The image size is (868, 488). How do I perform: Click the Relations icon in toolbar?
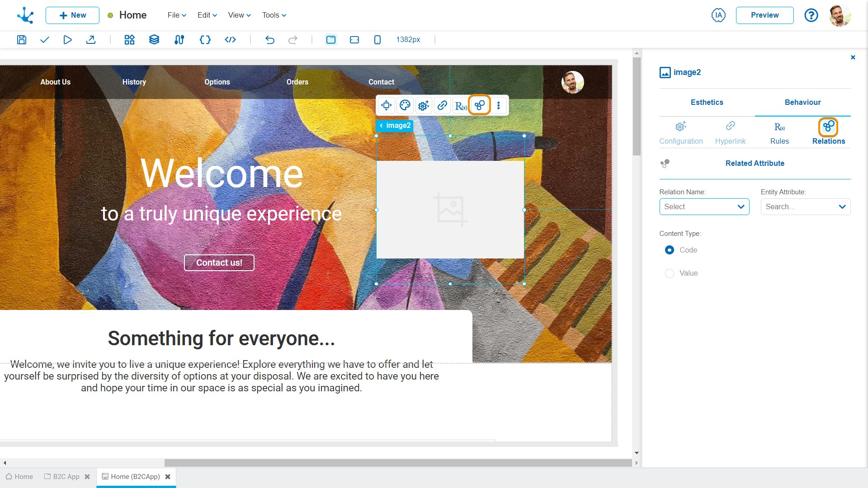pos(480,105)
